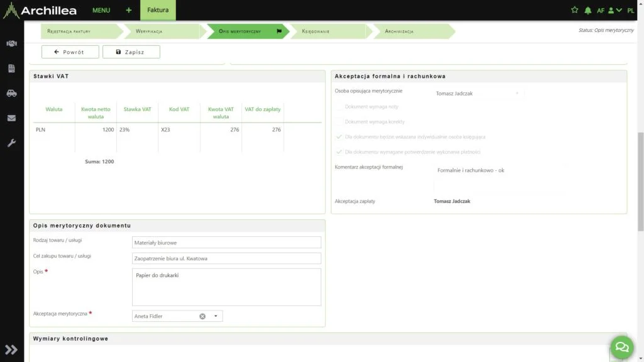Open the handshake icon in the sidebar
The height and width of the screenshot is (362, 644).
click(x=11, y=44)
